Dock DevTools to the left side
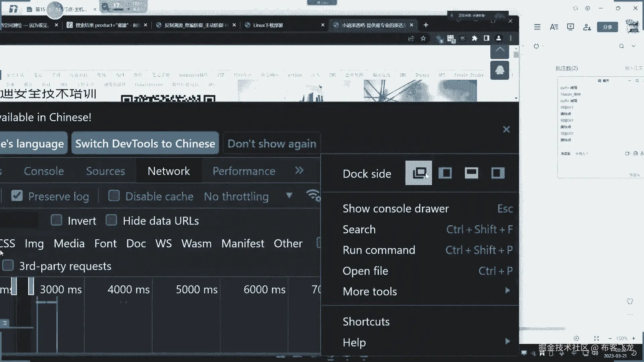This screenshot has width=644, height=362. point(445,173)
